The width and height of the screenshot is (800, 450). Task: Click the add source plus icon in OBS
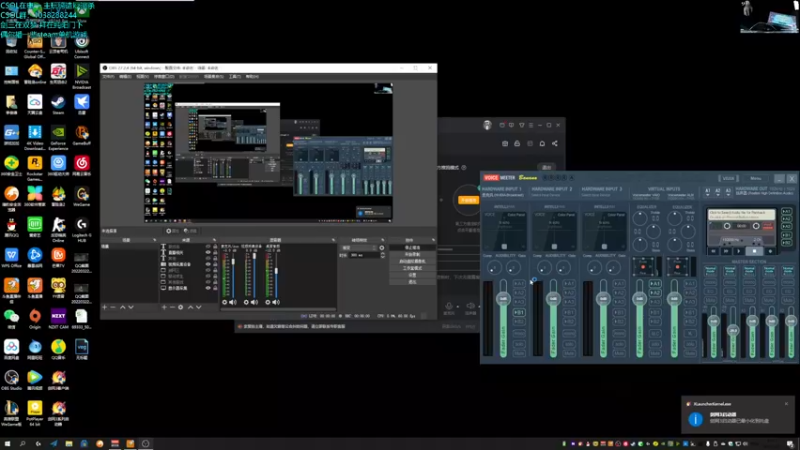(x=165, y=307)
